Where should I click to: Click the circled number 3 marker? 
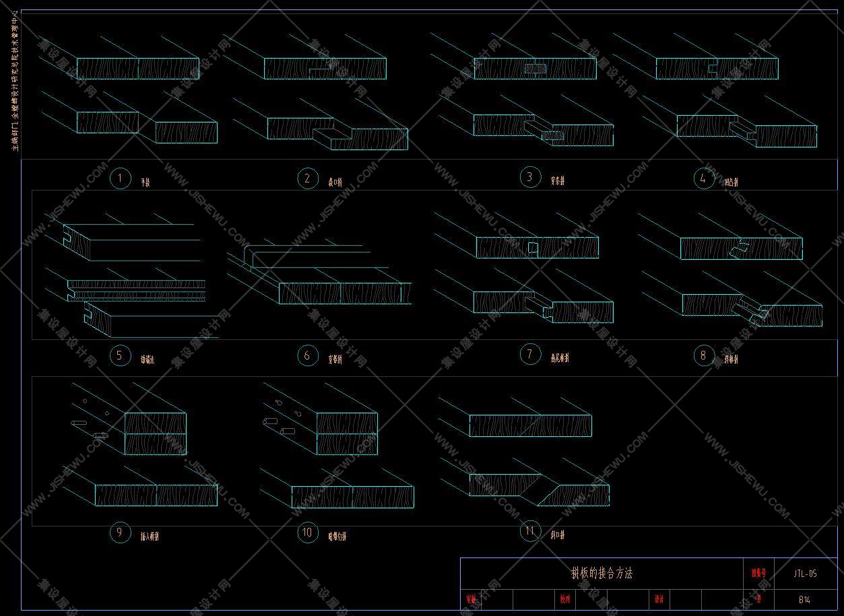pos(530,177)
